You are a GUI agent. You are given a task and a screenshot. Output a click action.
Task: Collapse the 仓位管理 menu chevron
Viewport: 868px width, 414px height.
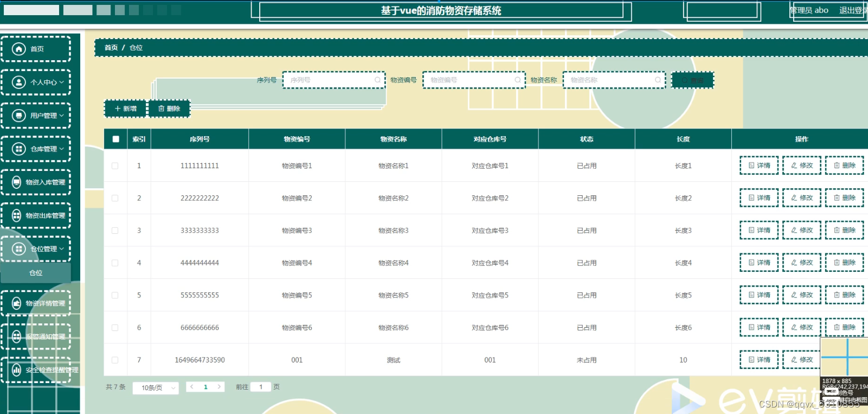[x=62, y=249]
